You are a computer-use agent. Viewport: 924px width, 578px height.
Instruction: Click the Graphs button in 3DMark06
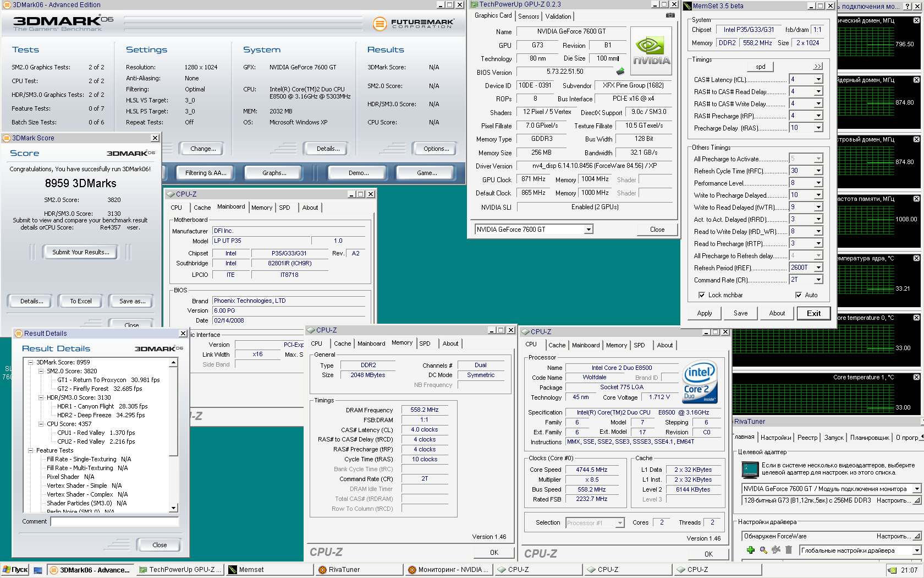[x=274, y=173]
